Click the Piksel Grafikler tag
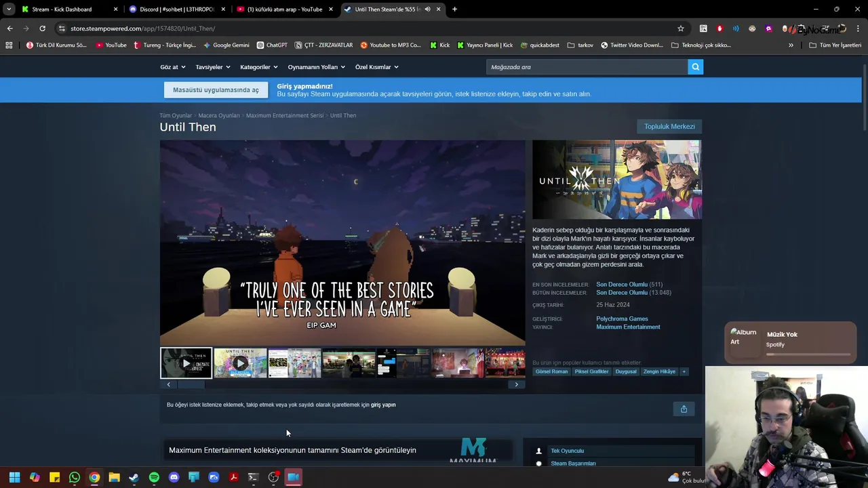Screen dimensions: 868x488 tap(591, 371)
